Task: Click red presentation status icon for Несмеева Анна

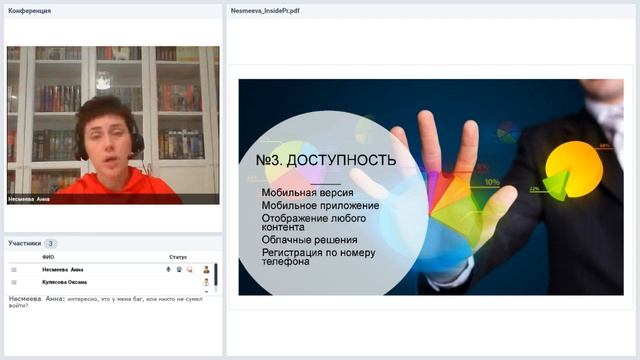Action: 189,269
